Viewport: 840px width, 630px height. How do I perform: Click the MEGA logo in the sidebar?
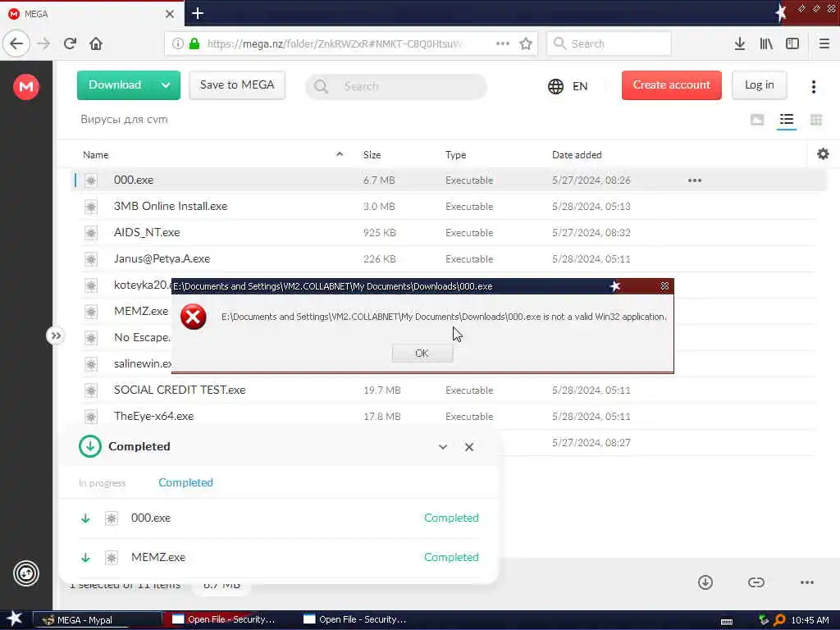(26, 86)
